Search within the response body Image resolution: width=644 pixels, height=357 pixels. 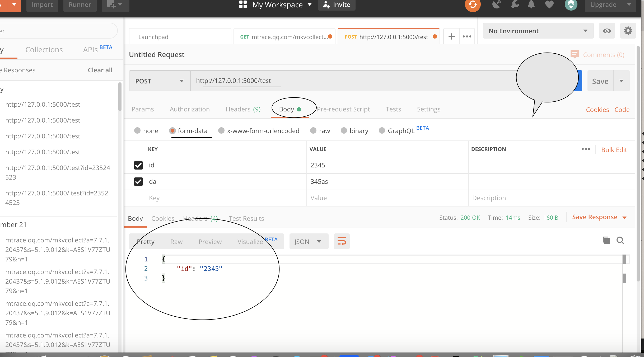pyautogui.click(x=620, y=240)
